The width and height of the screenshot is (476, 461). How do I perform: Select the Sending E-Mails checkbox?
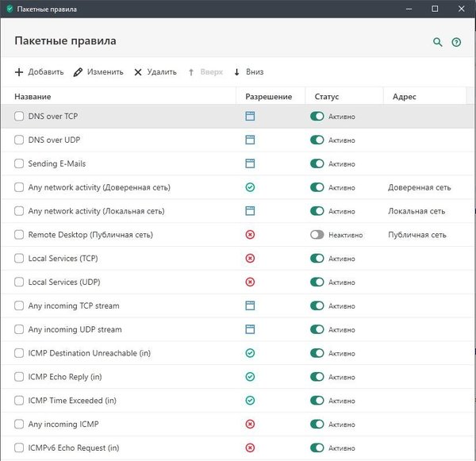20,163
